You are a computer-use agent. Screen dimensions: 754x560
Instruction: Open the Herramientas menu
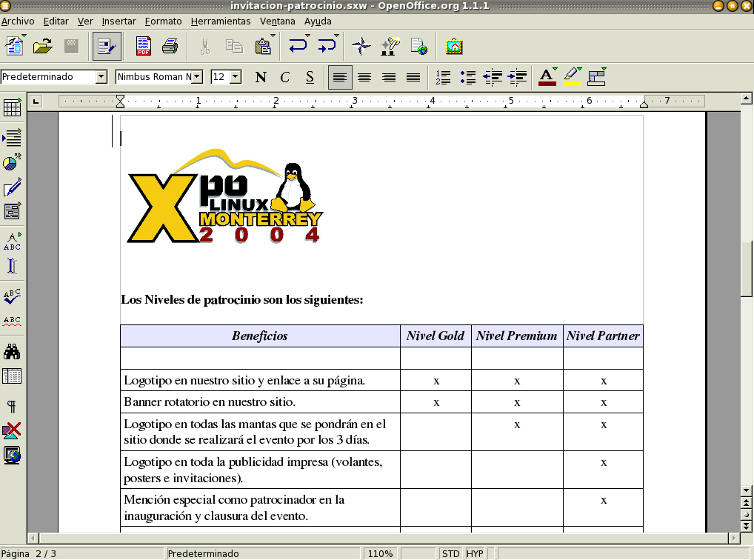(x=221, y=21)
